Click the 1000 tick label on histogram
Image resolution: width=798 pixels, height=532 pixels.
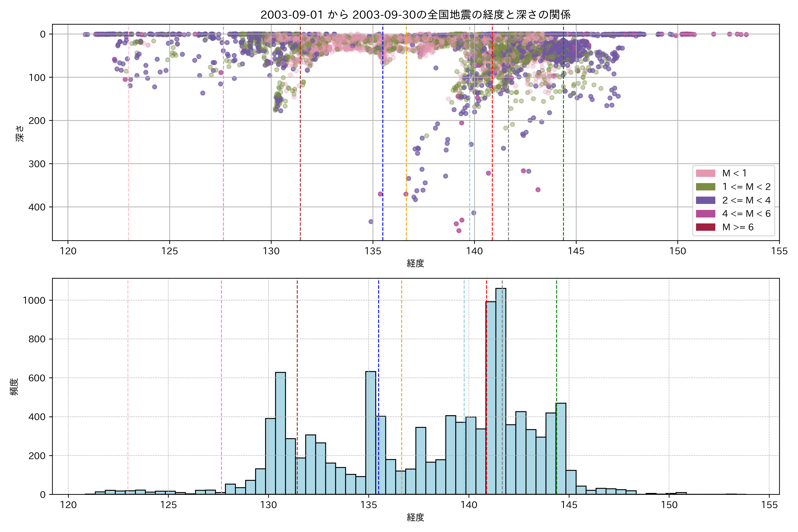34,301
